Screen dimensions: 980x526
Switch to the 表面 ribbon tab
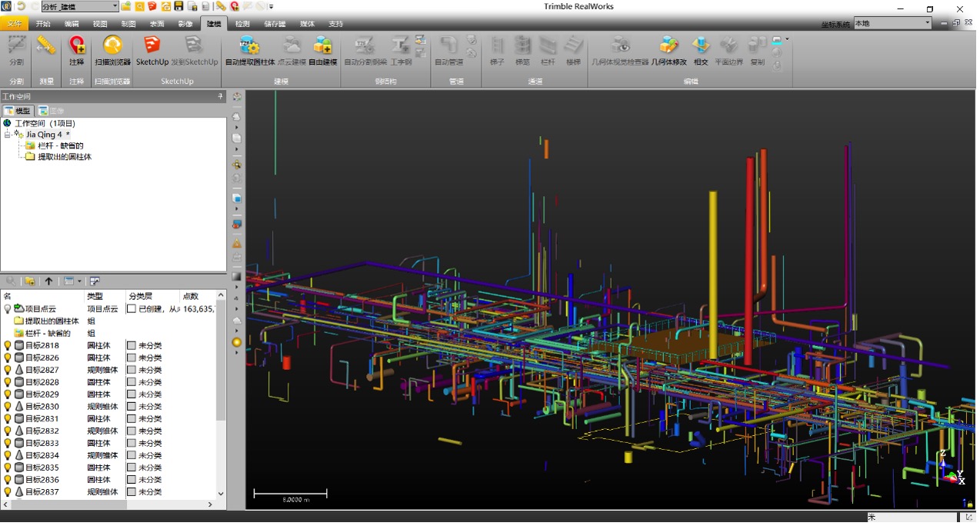(157, 24)
